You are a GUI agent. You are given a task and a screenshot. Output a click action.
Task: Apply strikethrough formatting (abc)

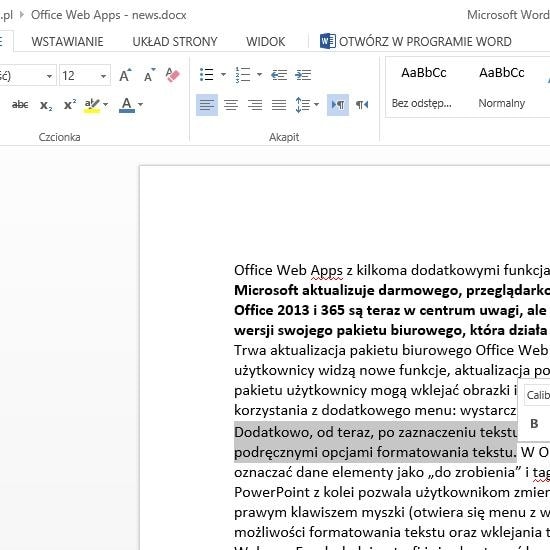coord(20,105)
